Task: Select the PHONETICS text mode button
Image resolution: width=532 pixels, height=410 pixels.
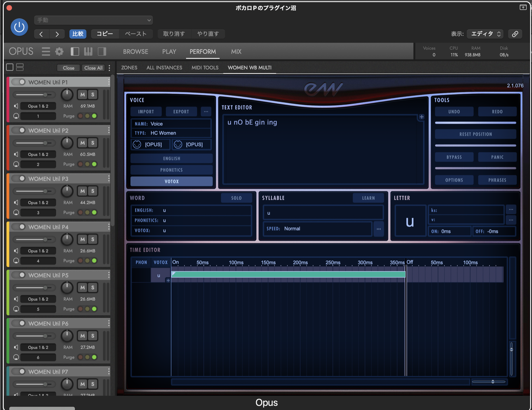Action: (x=172, y=170)
